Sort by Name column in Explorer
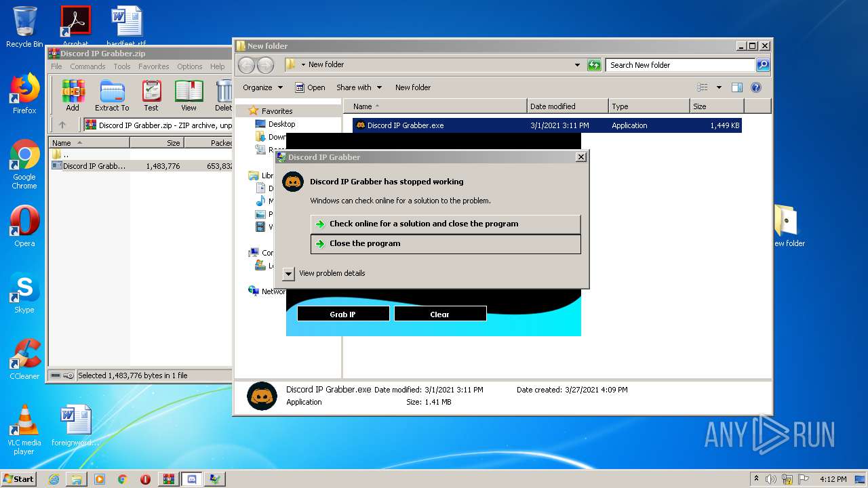Image resolution: width=868 pixels, height=488 pixels. (435, 106)
